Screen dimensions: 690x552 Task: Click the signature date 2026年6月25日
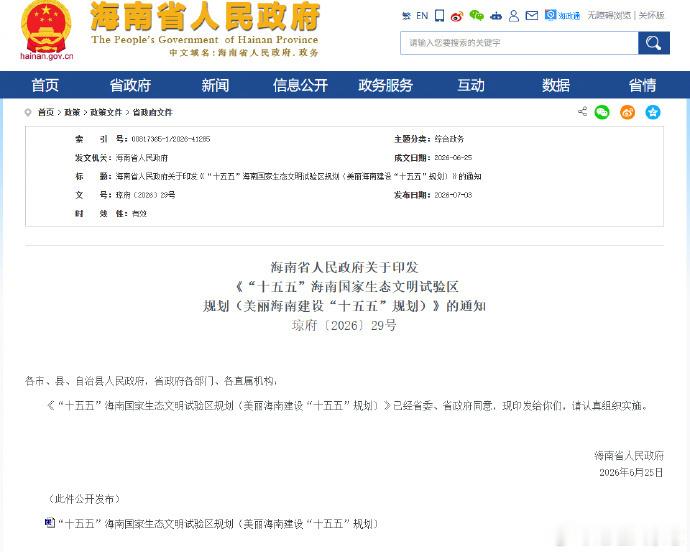pyautogui.click(x=631, y=472)
